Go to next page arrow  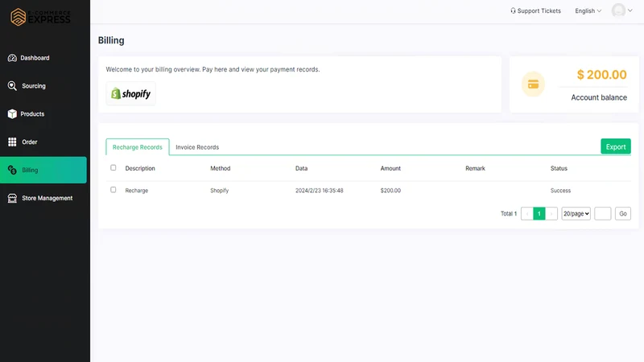551,213
